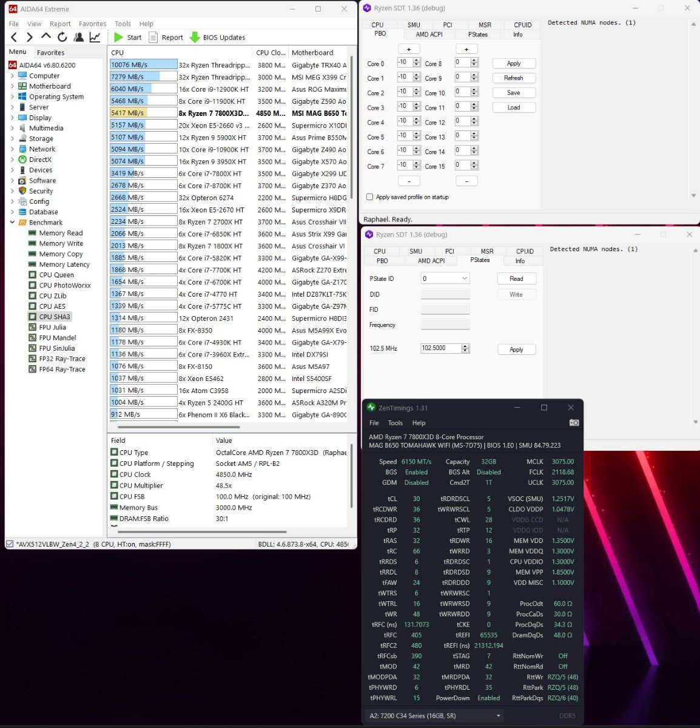Open ZenTimings Help menu
Image resolution: width=700 pixels, height=728 pixels.
419,423
